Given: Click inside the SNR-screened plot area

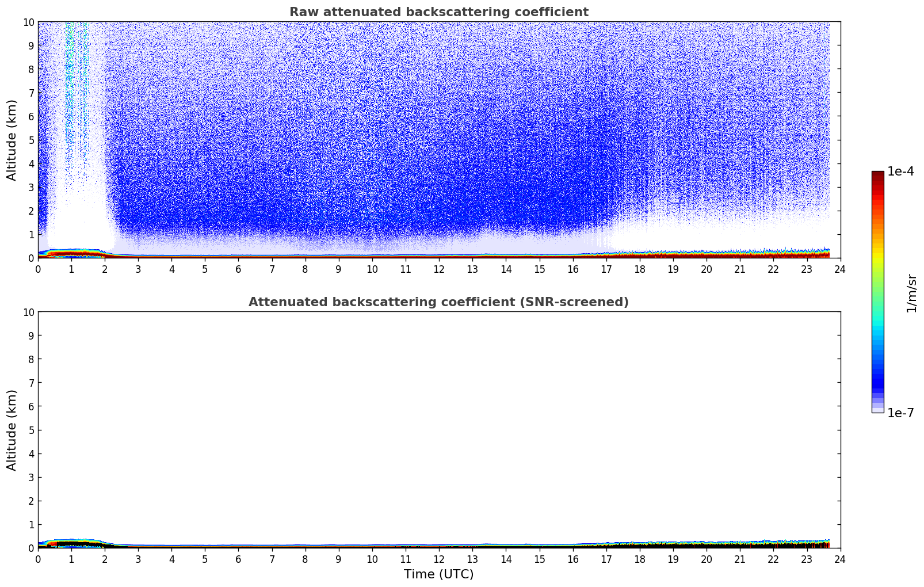Looking at the screenshot, I should point(439,430).
